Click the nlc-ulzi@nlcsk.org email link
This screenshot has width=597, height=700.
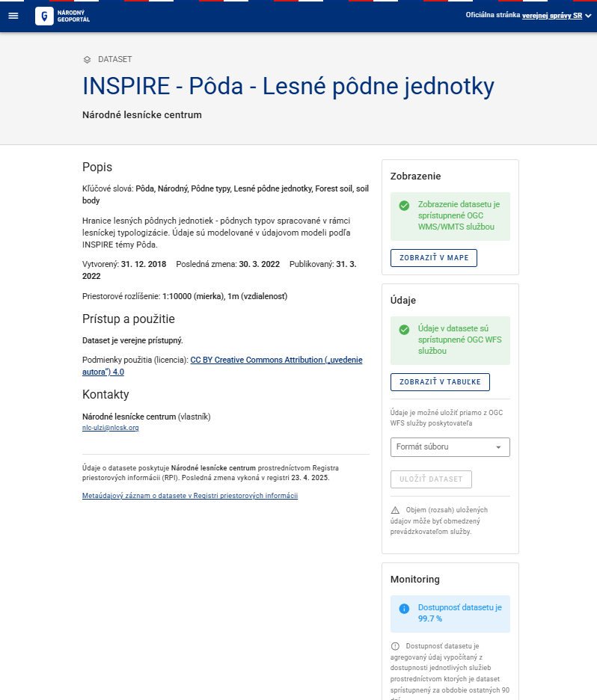[x=111, y=428]
